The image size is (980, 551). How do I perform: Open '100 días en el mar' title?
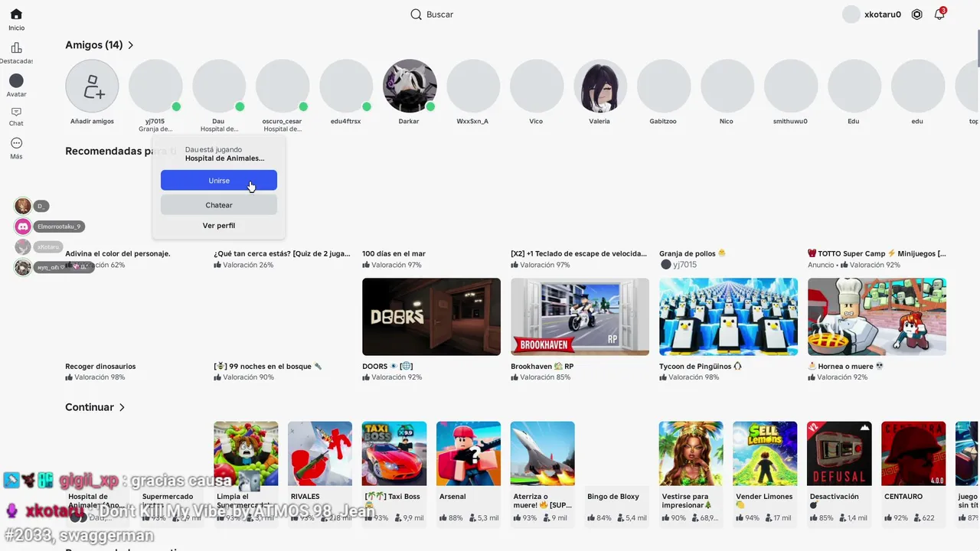[x=394, y=253]
